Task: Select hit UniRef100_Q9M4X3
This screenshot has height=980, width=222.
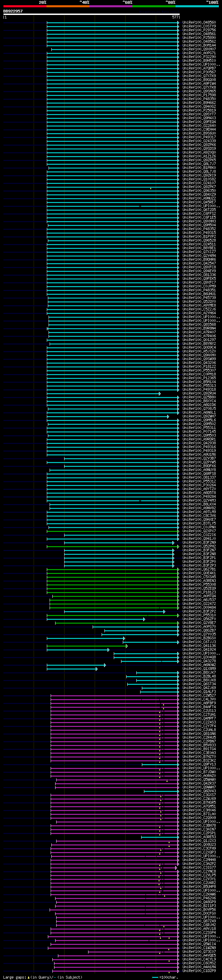Action: (199, 118)
